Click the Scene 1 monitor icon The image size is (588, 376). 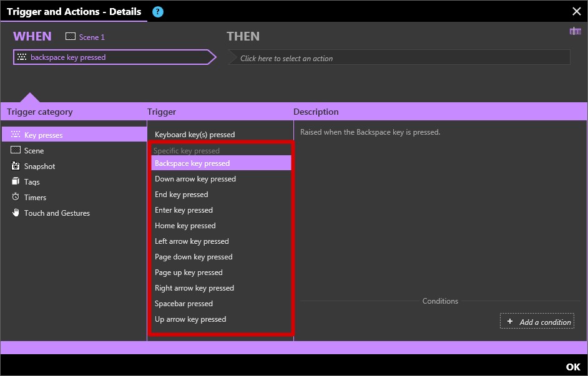(71, 37)
